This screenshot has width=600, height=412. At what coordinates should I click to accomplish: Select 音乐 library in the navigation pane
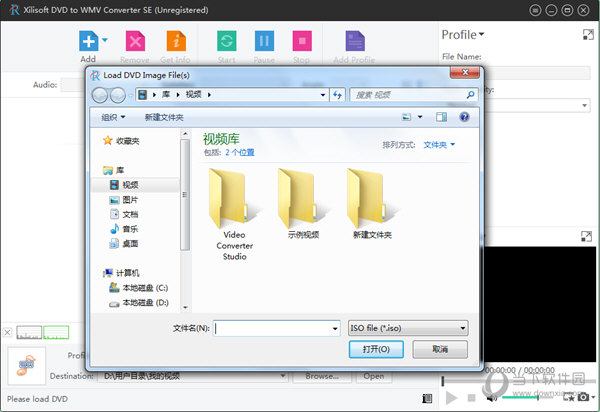[x=130, y=229]
